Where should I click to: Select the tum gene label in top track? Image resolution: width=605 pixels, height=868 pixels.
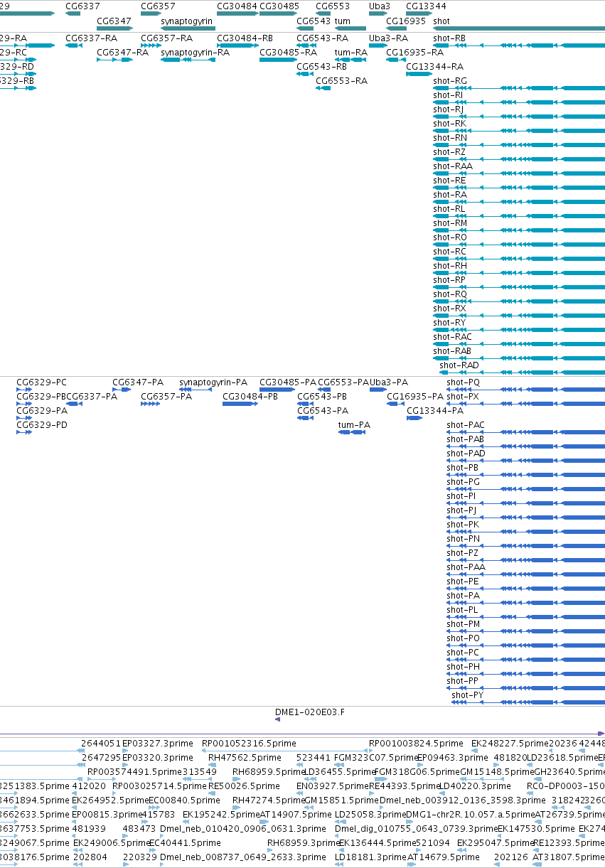pyautogui.click(x=343, y=21)
